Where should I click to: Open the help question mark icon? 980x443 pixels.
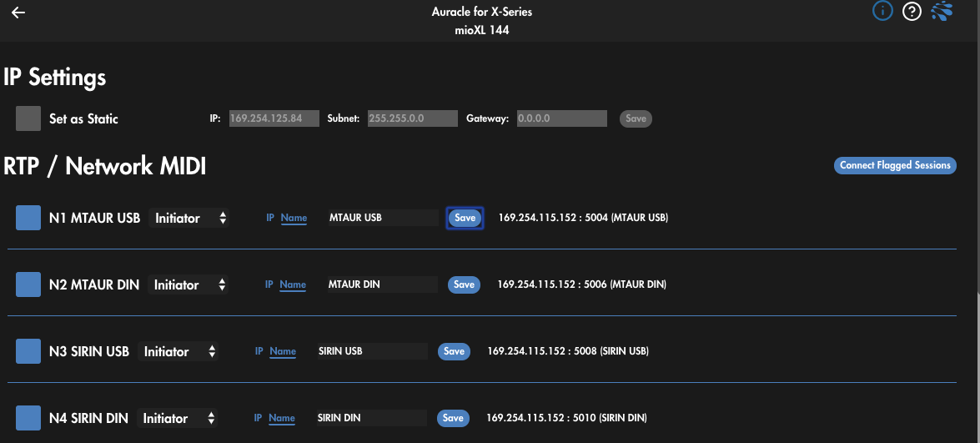[912, 12]
